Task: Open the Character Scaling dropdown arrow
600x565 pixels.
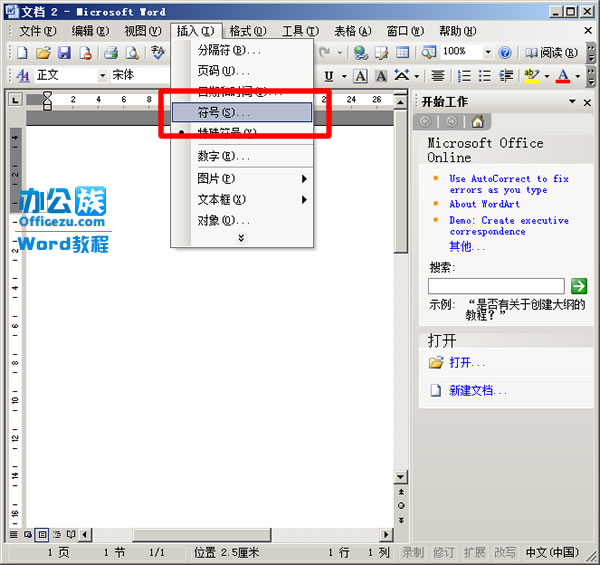Action: [x=417, y=76]
